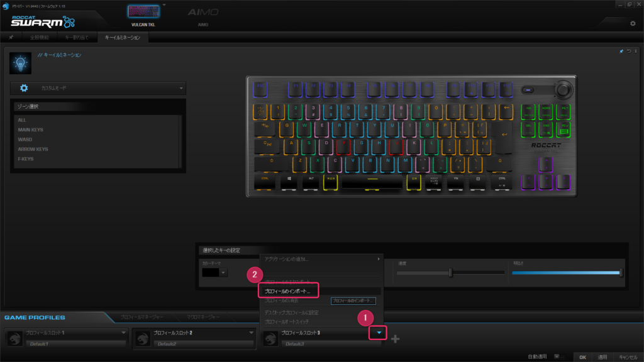
Task: Select the W key on the keyboard image
Action: 304,129
